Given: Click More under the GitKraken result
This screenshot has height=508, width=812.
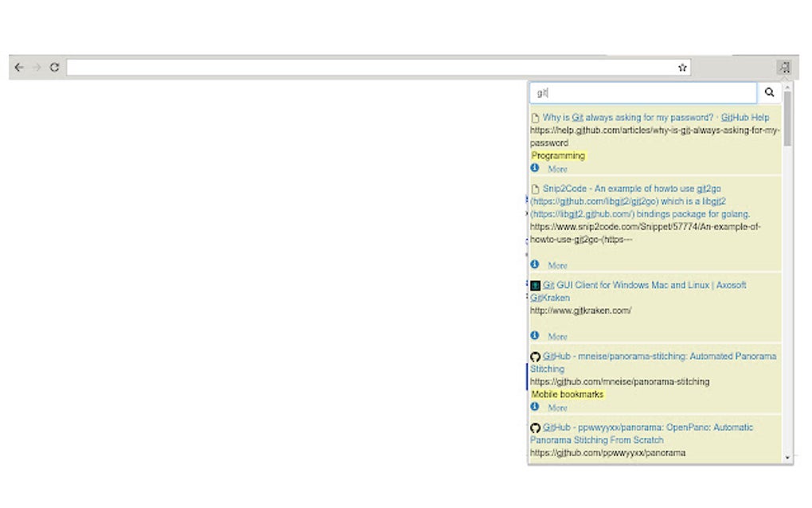Looking at the screenshot, I should pos(558,337).
